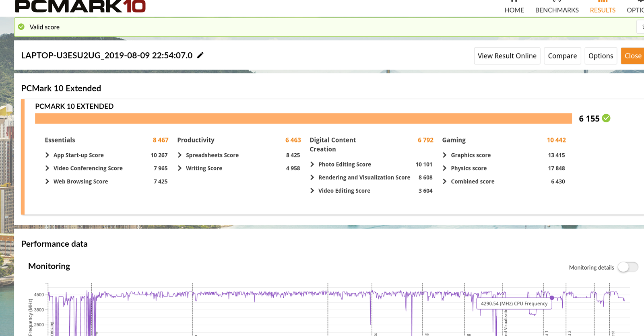Click green checkmark next to 6 155 score

606,118
